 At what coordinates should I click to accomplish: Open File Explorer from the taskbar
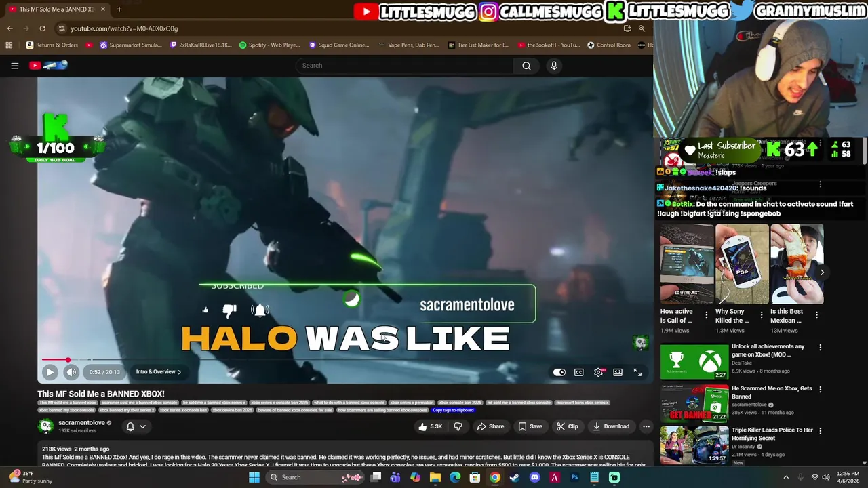coord(435,477)
